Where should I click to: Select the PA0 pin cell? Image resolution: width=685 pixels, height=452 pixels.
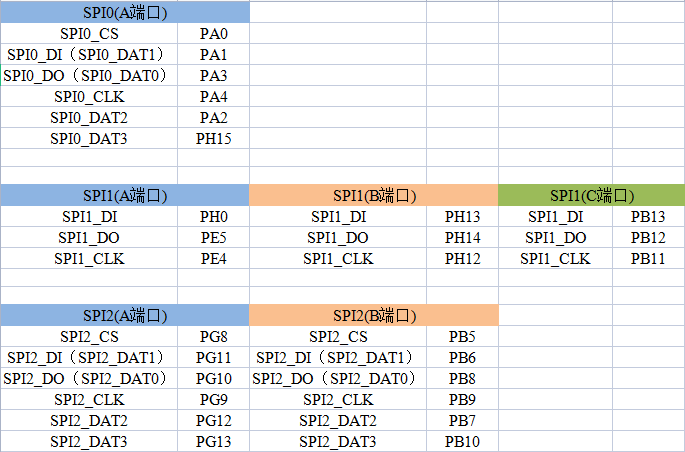click(x=214, y=33)
